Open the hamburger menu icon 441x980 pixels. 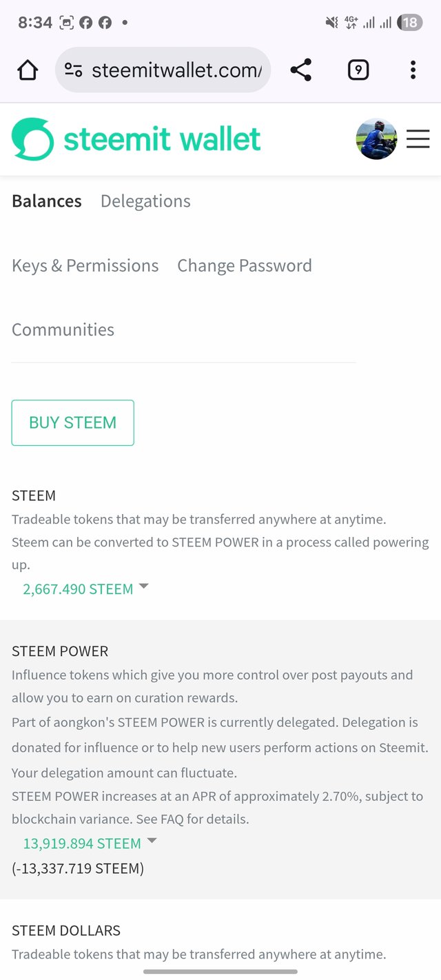click(418, 139)
